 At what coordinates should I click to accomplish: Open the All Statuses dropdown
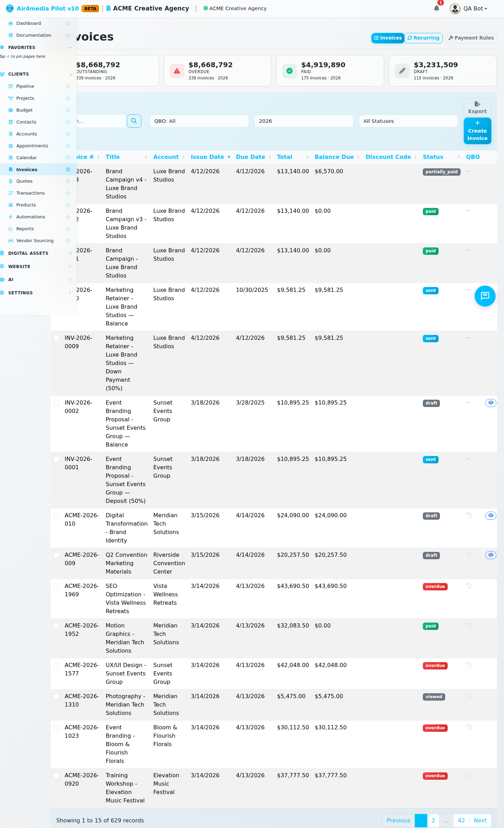(x=408, y=121)
